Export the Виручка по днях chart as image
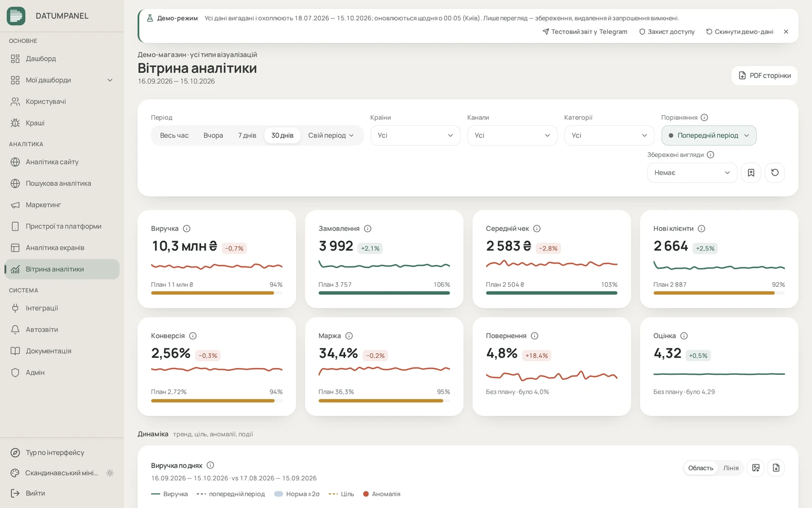 [756, 468]
